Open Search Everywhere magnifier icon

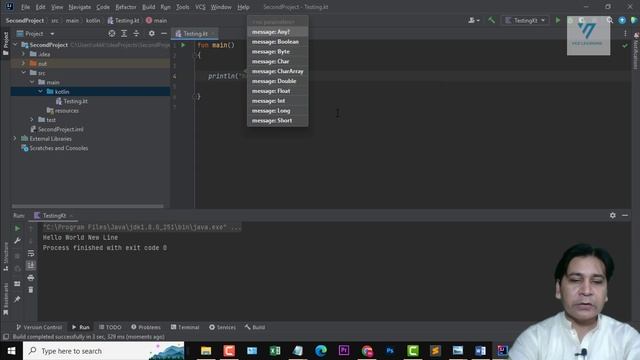click(610, 20)
